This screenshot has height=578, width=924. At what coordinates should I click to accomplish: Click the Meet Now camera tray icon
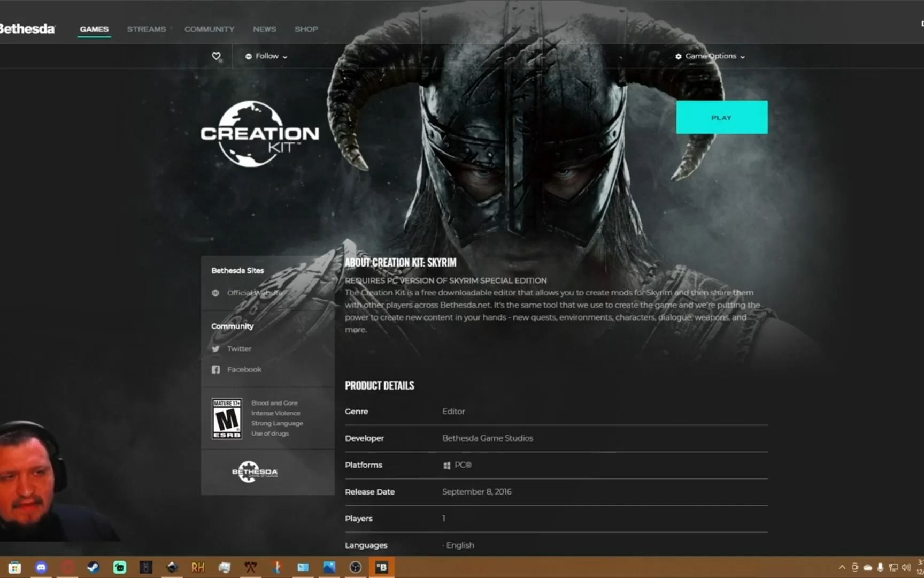[x=855, y=567]
